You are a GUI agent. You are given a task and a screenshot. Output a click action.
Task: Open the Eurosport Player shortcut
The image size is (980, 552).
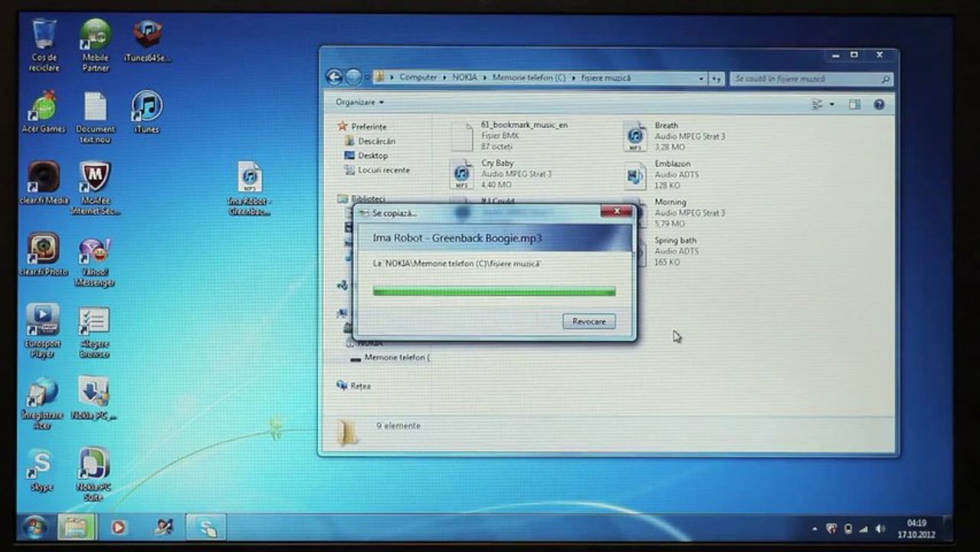point(42,330)
